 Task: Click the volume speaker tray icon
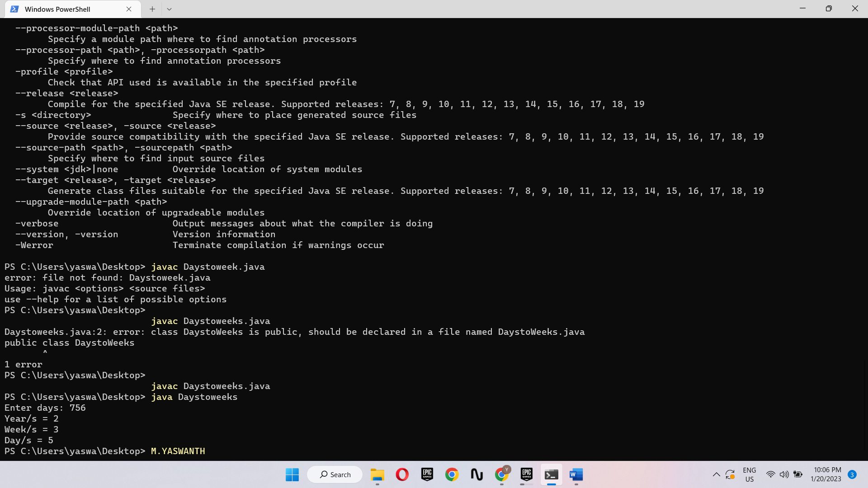[x=783, y=474]
